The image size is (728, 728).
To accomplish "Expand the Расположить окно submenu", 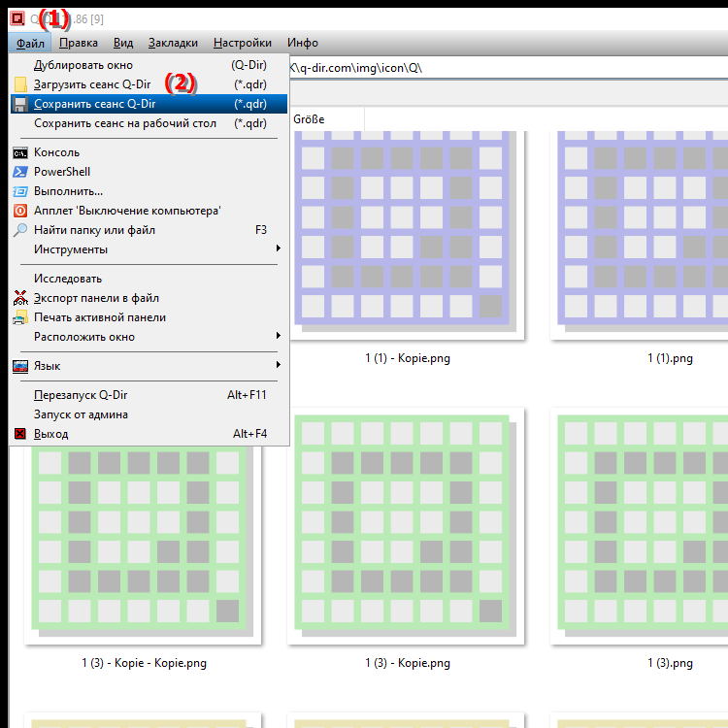I will (x=149, y=337).
